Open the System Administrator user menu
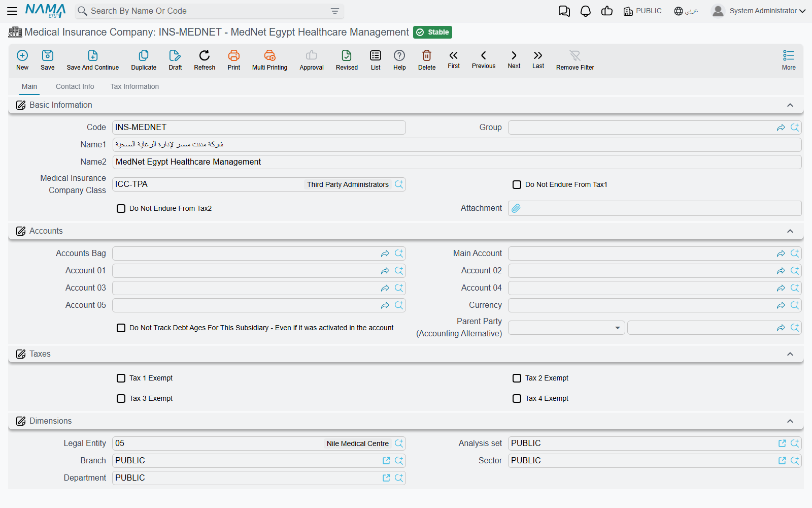This screenshot has width=812, height=508. 758,11
